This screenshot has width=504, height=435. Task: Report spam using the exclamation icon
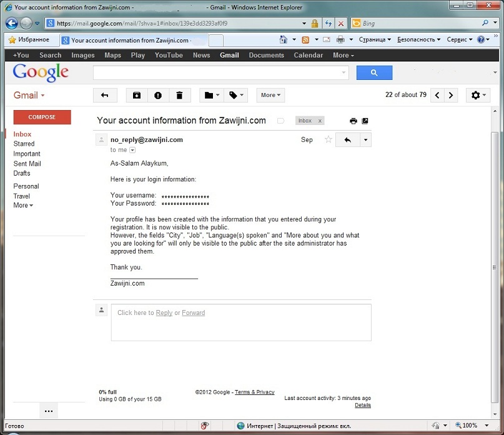tap(158, 95)
